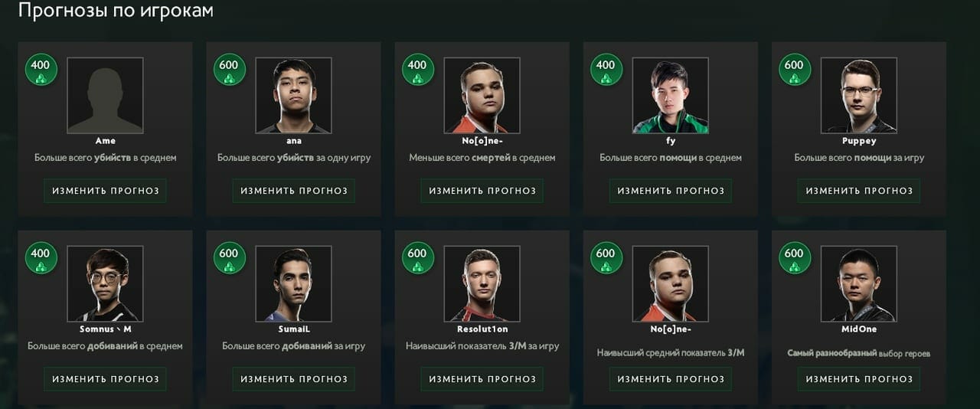Click Изменить прогноз under fy
Viewport: 980px width, 409px height.
click(x=671, y=191)
